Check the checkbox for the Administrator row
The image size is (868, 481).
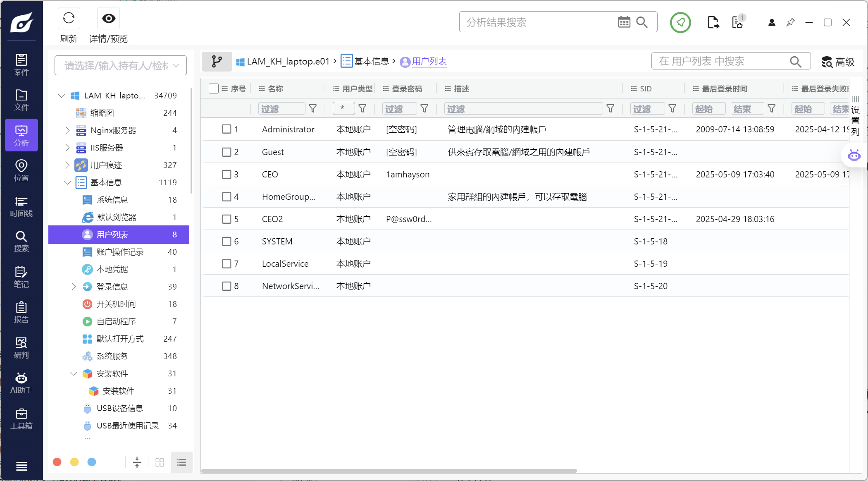pyautogui.click(x=227, y=129)
